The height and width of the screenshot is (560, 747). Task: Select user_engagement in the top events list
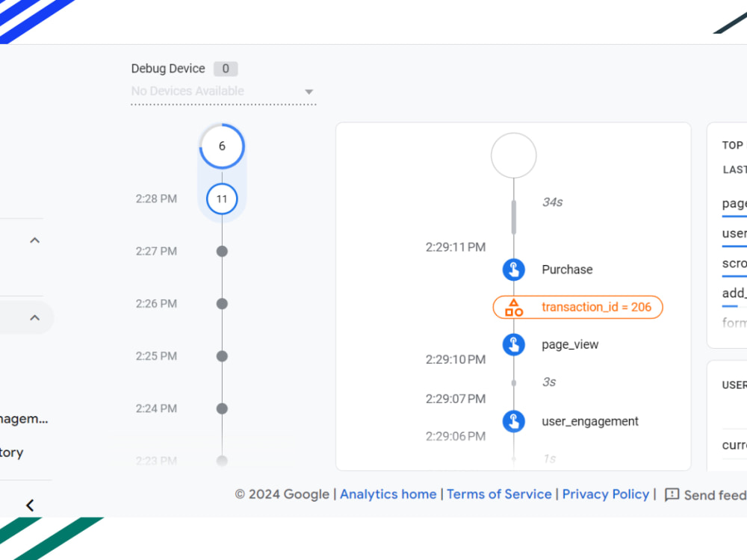(734, 233)
